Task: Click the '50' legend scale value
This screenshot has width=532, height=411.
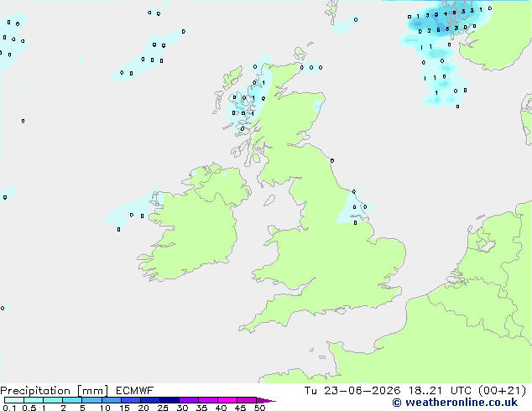Action: tap(259, 408)
